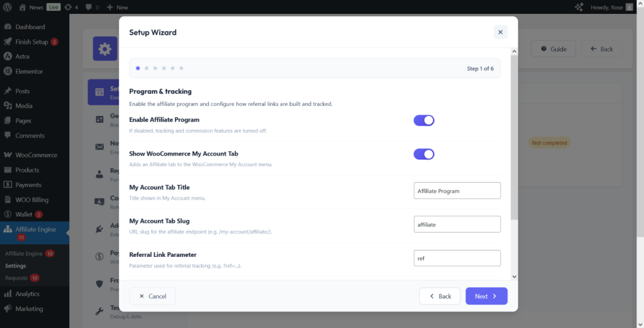Click the Referral Link Parameter field
This screenshot has width=644, height=328.
[457, 258]
